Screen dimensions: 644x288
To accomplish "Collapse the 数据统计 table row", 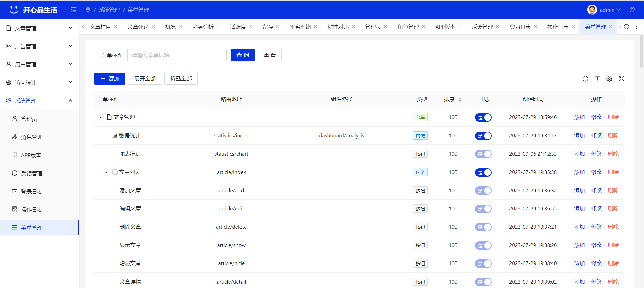I will coord(106,136).
